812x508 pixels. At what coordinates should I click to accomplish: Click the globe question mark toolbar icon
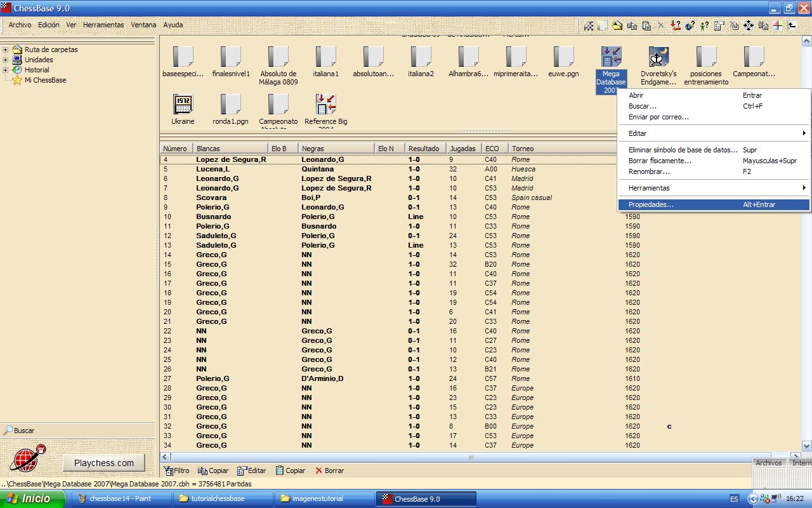click(x=690, y=25)
